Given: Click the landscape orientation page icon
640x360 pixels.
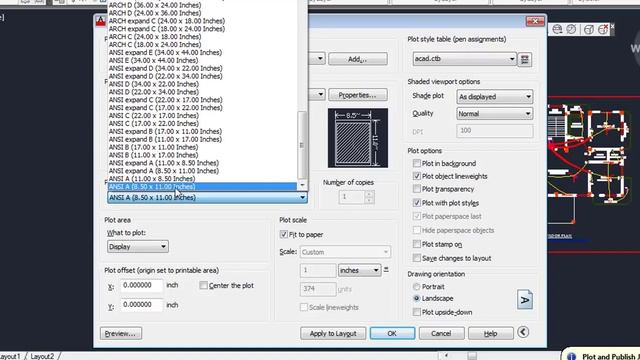Looking at the screenshot, I should pyautogui.click(x=524, y=300).
